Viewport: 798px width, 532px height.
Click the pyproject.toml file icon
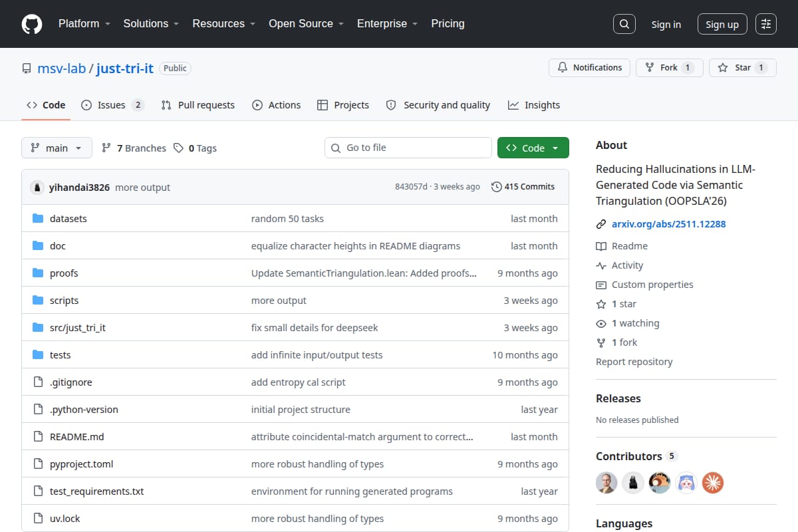pos(38,464)
